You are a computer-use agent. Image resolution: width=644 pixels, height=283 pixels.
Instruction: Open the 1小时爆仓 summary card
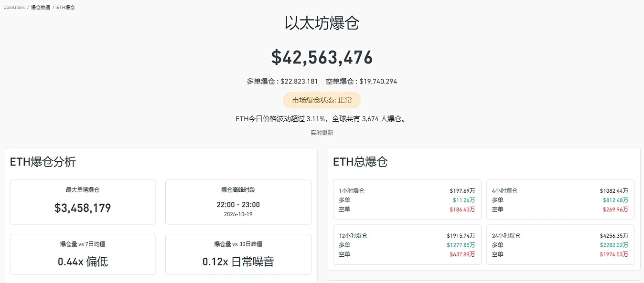coord(407,200)
